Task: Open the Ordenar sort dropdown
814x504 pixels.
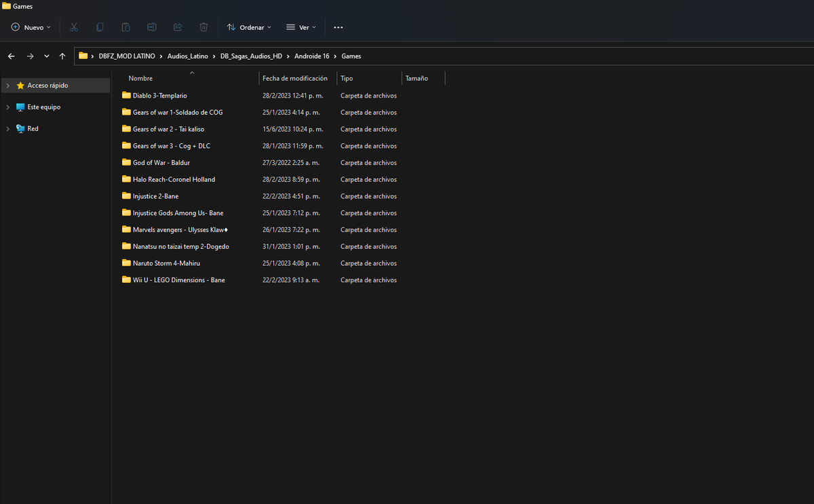Action: [x=249, y=27]
